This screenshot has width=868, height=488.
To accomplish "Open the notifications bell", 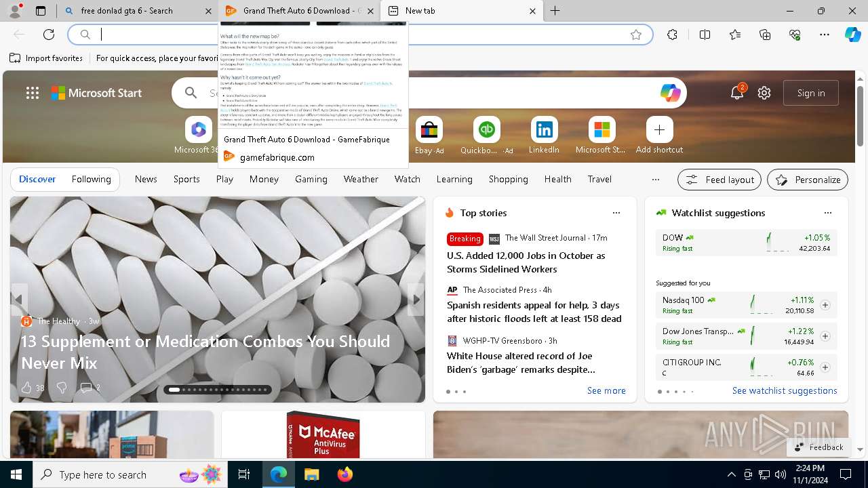I will coord(737,93).
